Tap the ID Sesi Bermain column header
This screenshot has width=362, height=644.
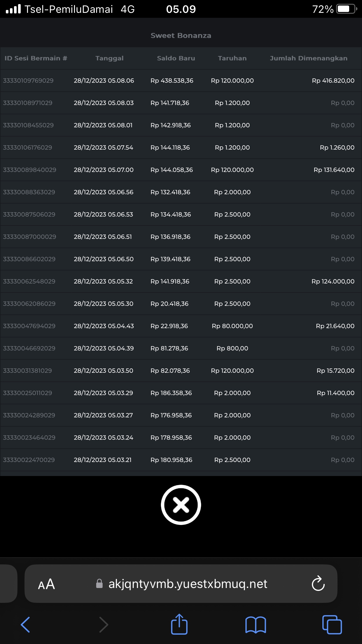[x=36, y=58]
